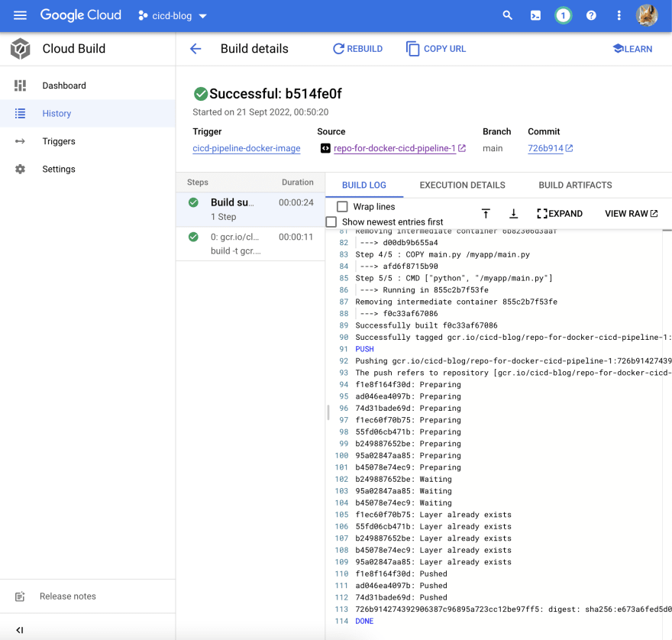Select History in the sidebar
Screen dimensions: 672x640
[x=87, y=114]
